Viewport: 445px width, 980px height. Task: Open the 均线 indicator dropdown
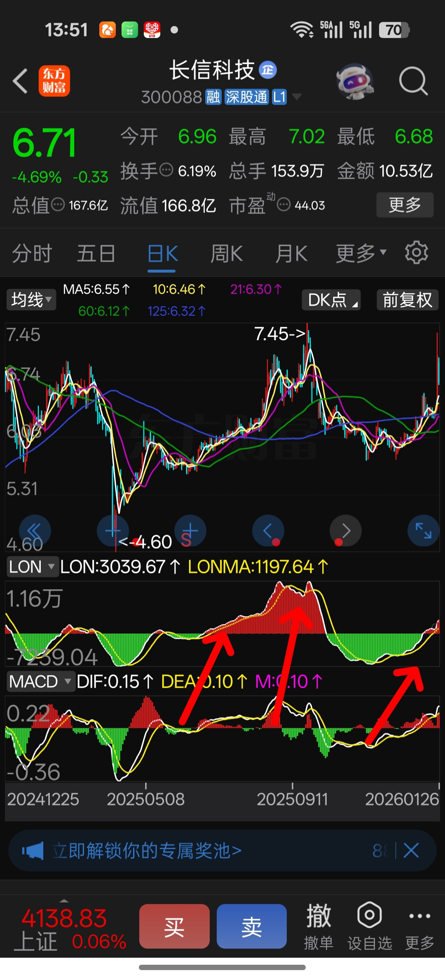31,299
